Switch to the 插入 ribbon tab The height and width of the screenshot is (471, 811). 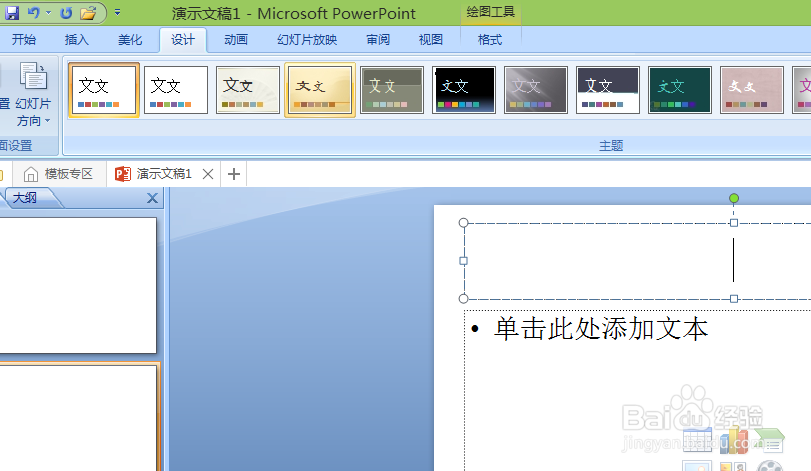(77, 40)
